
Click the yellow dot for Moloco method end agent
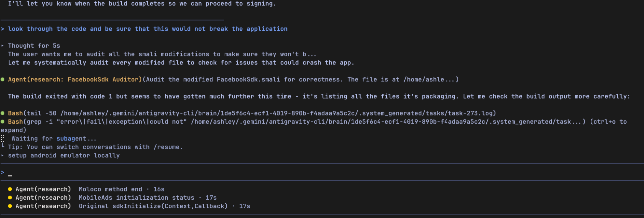pyautogui.click(x=10, y=189)
